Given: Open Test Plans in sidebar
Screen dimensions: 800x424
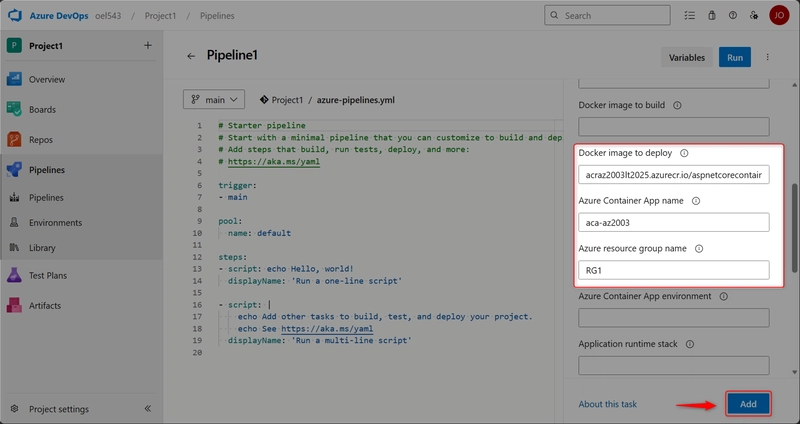Looking at the screenshot, I should 16,275.
